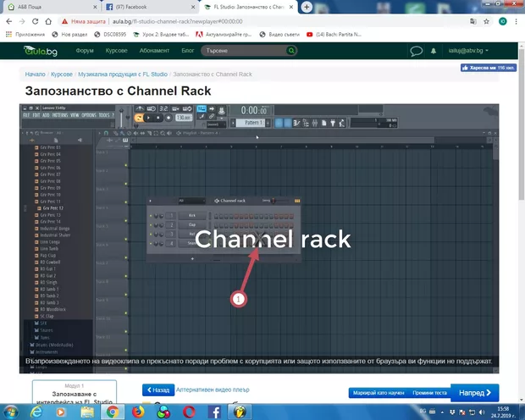Click the FL Studio stop button
The height and width of the screenshot is (420, 525).
(158, 118)
